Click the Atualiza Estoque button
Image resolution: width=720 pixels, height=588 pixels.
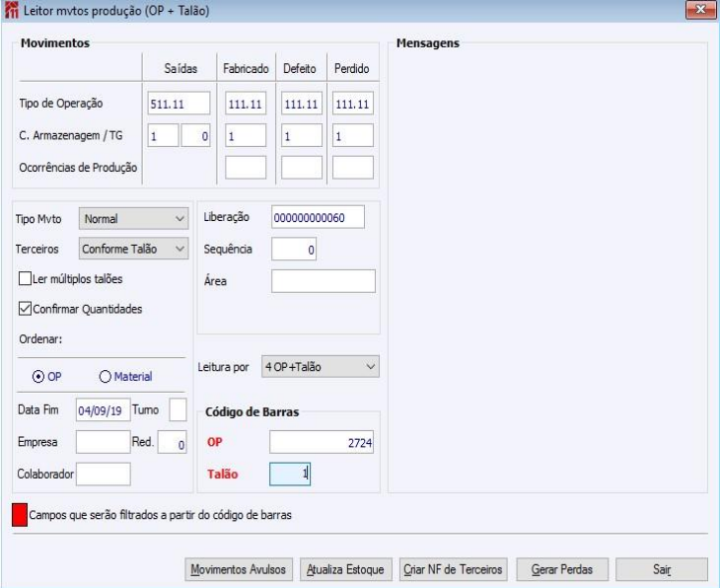[346, 569]
